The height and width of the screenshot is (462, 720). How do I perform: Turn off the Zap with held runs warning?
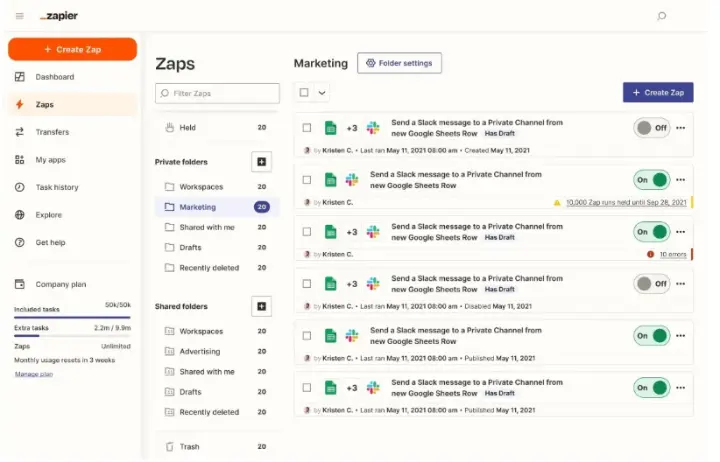pyautogui.click(x=652, y=180)
